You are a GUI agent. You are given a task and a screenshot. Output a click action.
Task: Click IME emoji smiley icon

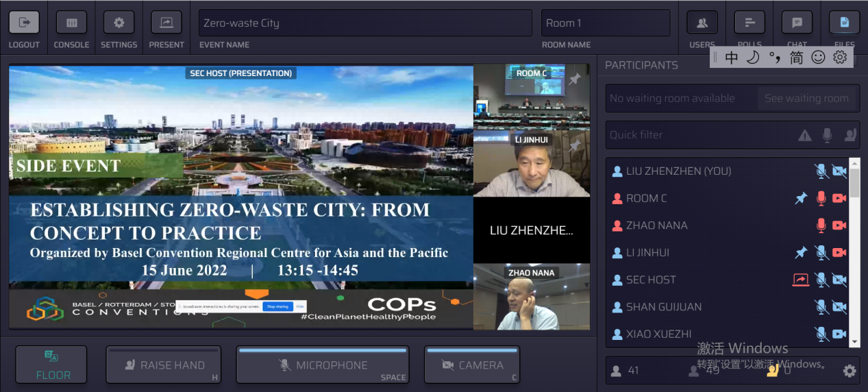818,58
